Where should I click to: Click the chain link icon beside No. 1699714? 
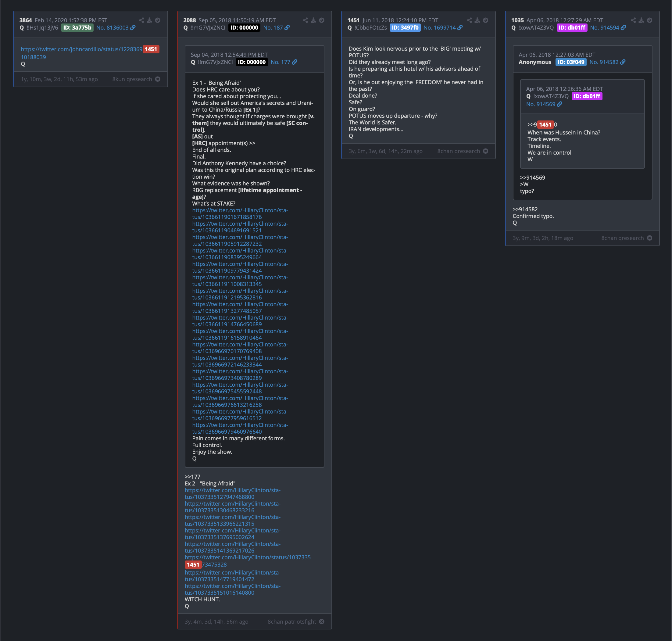tap(460, 28)
